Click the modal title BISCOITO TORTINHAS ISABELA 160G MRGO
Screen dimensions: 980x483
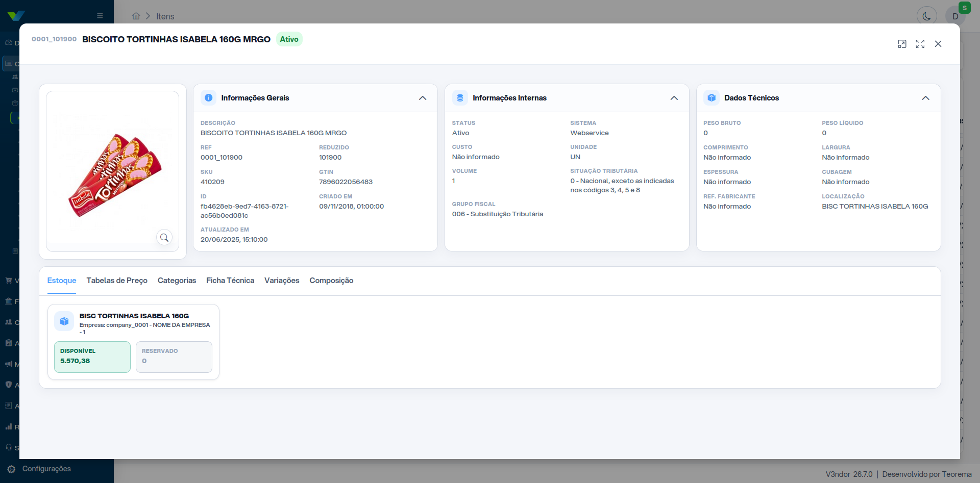[176, 39]
